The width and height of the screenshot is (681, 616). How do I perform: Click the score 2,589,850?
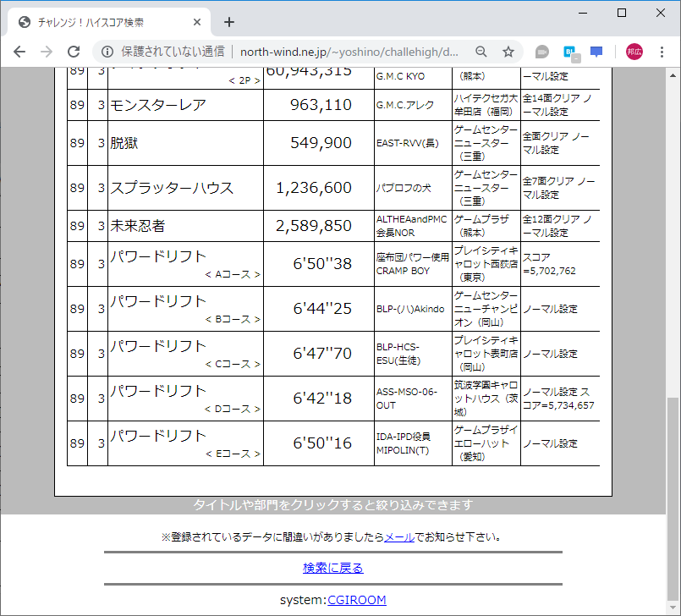314,226
